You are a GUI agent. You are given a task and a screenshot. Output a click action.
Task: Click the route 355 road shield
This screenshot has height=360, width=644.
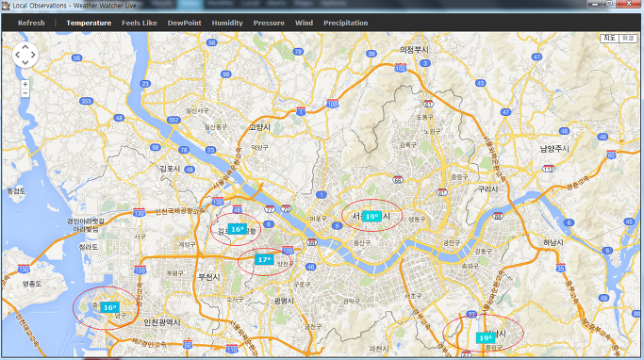click(86, 101)
